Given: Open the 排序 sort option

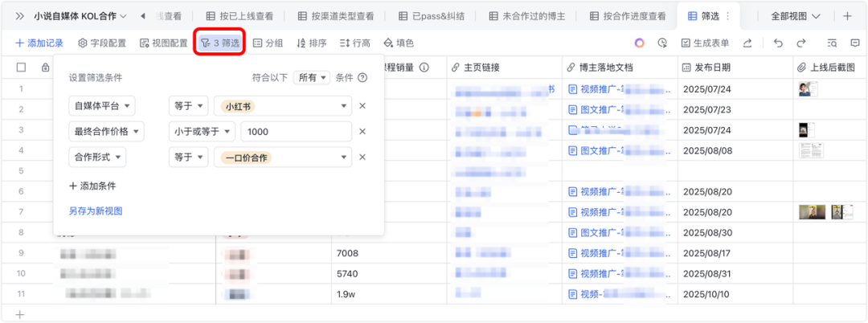Looking at the screenshot, I should pyautogui.click(x=312, y=43).
